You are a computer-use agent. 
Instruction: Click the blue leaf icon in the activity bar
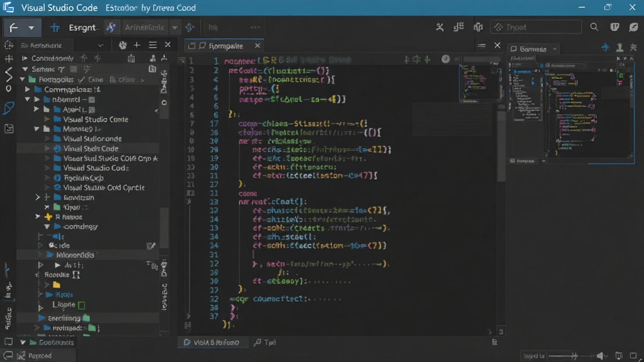click(x=9, y=108)
